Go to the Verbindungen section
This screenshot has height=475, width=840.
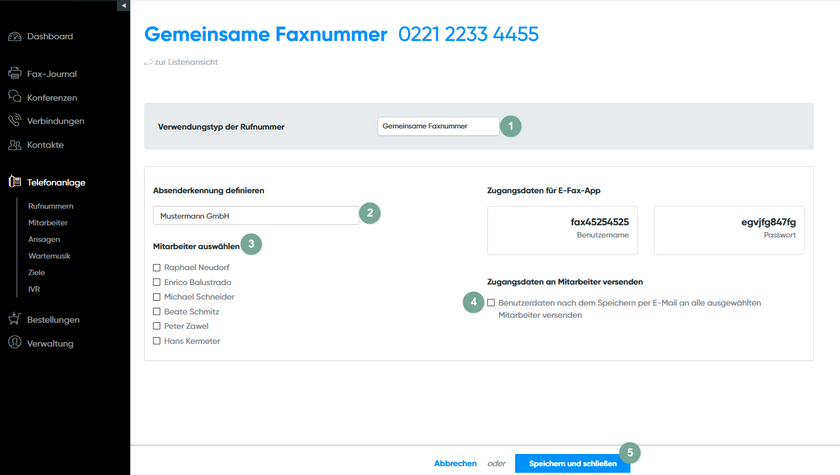(56, 121)
